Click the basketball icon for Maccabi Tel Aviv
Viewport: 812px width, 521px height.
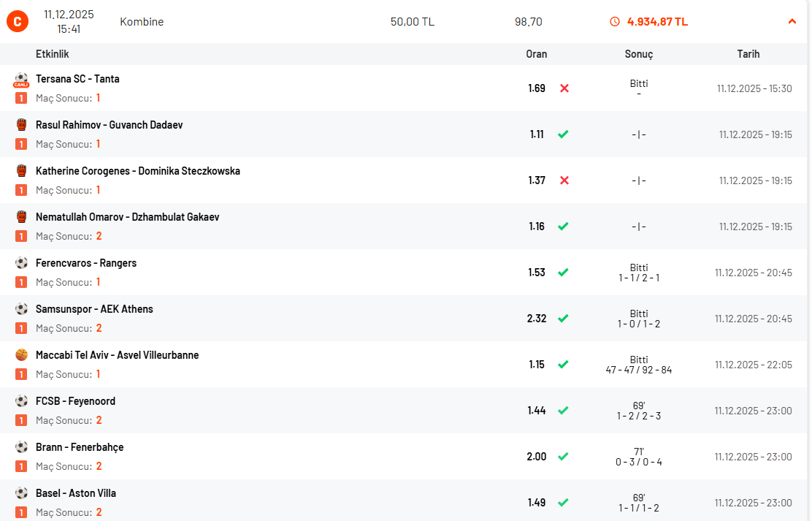click(x=21, y=355)
